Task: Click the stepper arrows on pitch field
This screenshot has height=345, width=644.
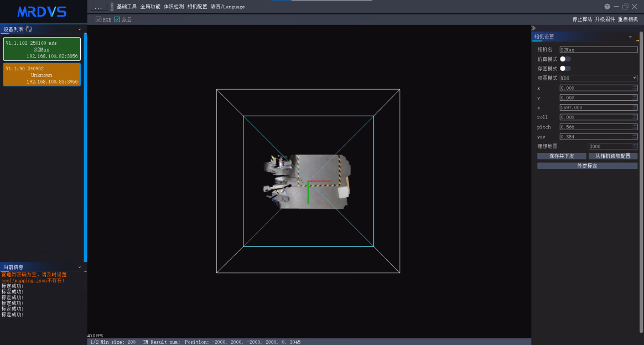Action: click(635, 127)
